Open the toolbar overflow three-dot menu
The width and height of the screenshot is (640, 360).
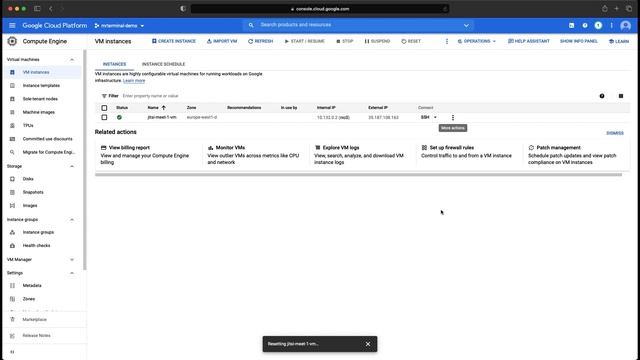(x=447, y=41)
